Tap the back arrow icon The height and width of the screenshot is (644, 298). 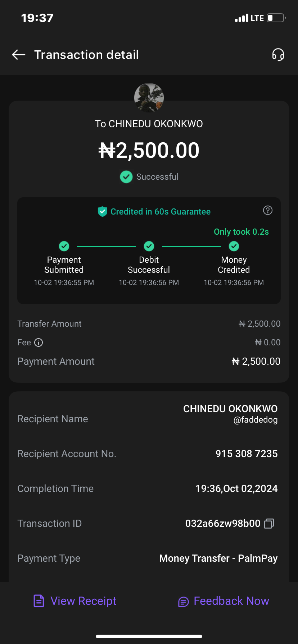tap(19, 55)
